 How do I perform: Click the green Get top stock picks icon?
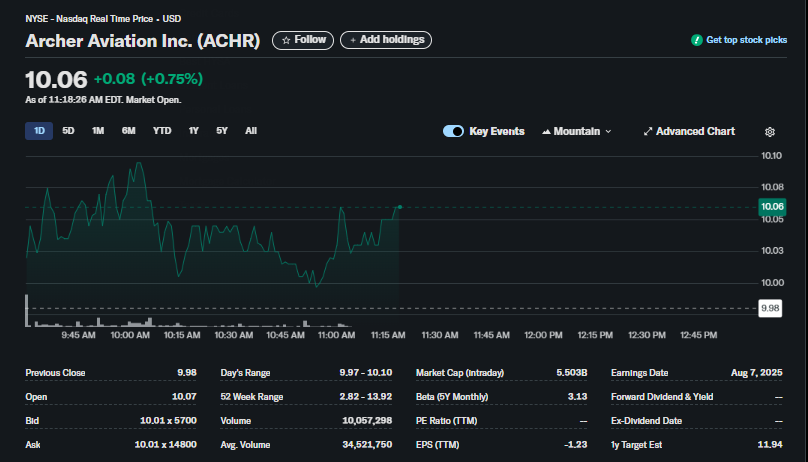click(697, 40)
